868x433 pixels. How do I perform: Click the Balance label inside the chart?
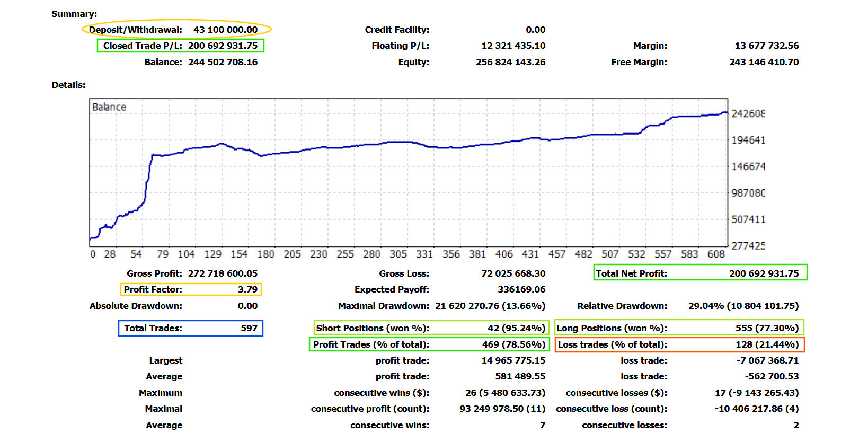coord(109,107)
